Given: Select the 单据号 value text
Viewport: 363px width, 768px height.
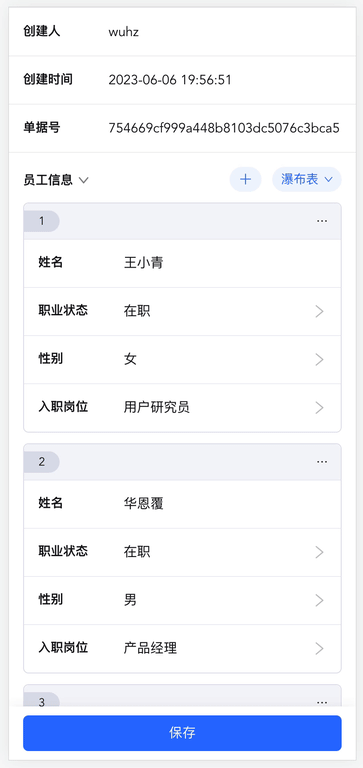Looking at the screenshot, I should pos(224,128).
